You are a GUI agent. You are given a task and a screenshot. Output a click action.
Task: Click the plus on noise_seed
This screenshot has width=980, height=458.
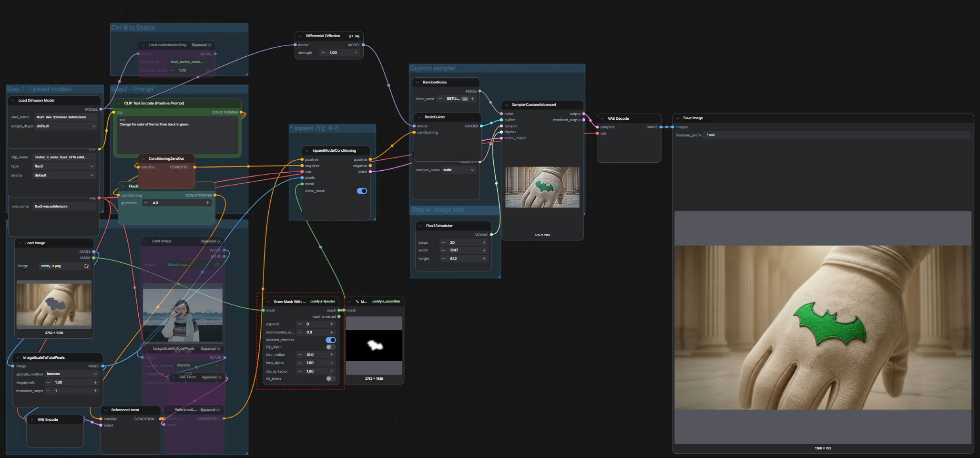coord(473,99)
